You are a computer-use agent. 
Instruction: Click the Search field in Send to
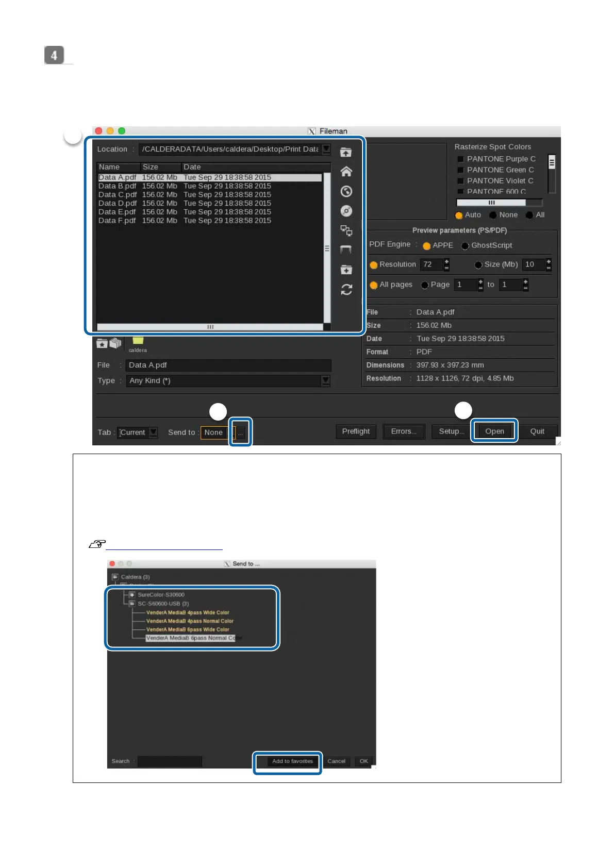point(170,761)
